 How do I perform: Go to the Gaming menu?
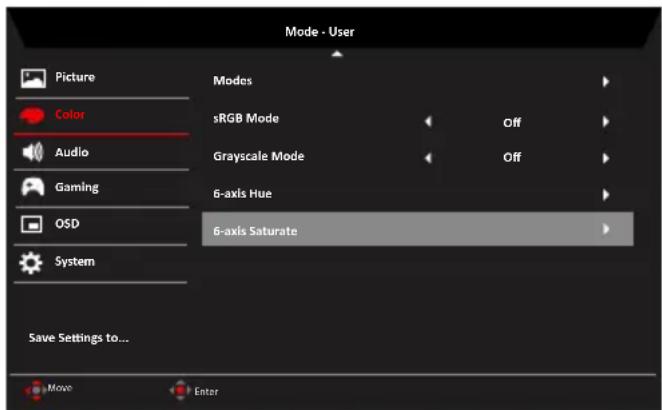click(x=77, y=187)
